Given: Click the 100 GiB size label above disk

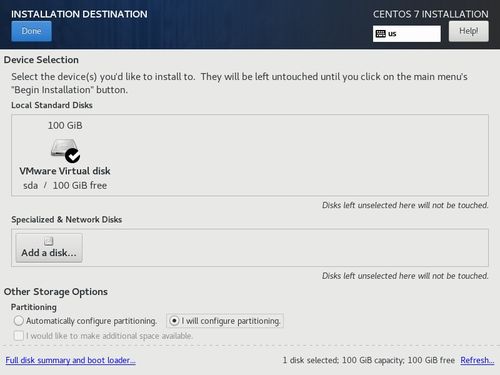Looking at the screenshot, I should 65,126.
